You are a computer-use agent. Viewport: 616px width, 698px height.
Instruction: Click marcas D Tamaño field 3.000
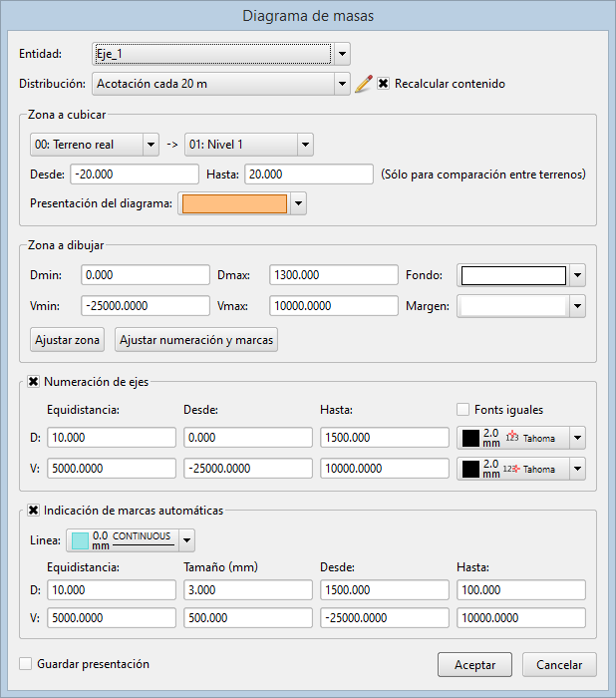[x=248, y=590]
